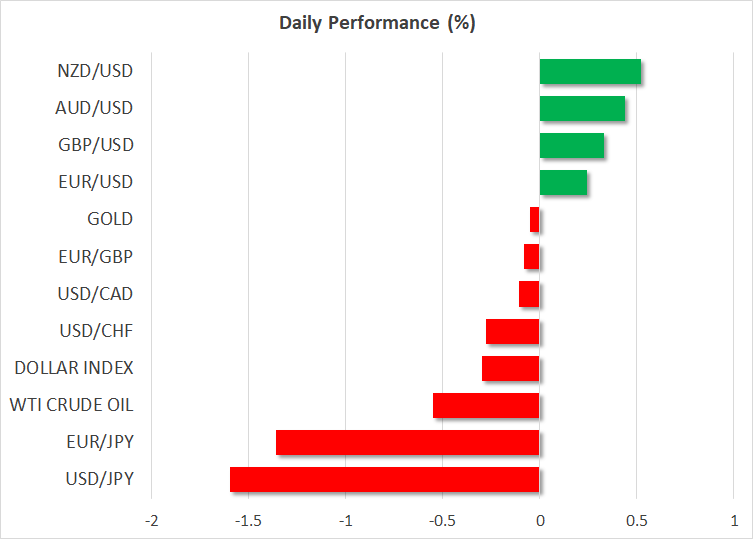The image size is (753, 539).
Task: Click the red USD/CHF bar
Action: pyautogui.click(x=513, y=331)
